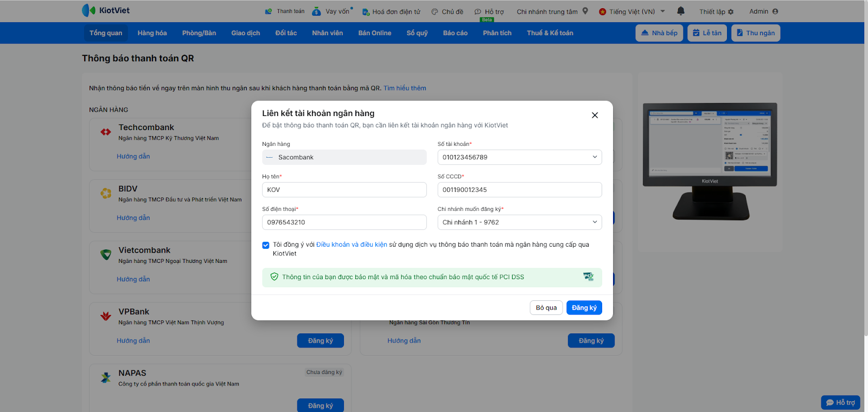Viewport: 868px width, 412px height.
Task: Open Hướng dẫn for VPBank
Action: [x=133, y=341]
